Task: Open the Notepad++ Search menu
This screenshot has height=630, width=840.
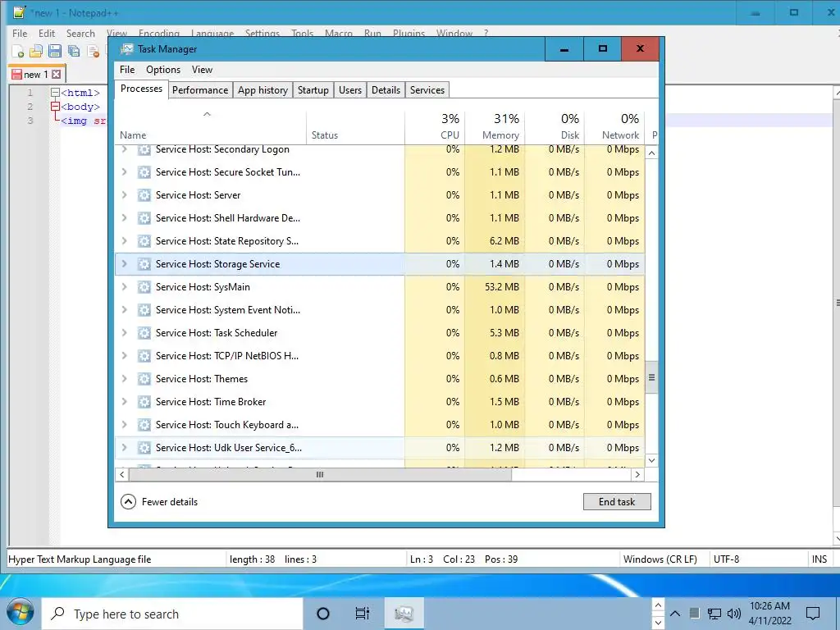Action: click(80, 33)
